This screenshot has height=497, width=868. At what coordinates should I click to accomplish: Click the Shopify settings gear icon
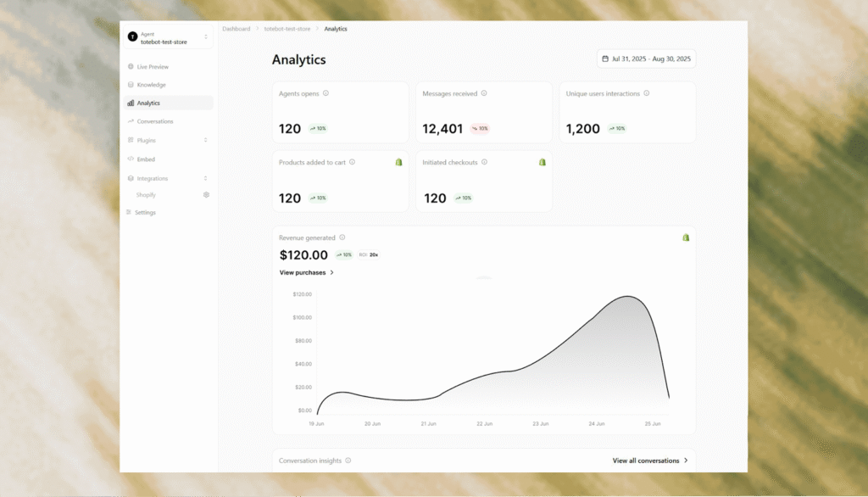point(206,195)
